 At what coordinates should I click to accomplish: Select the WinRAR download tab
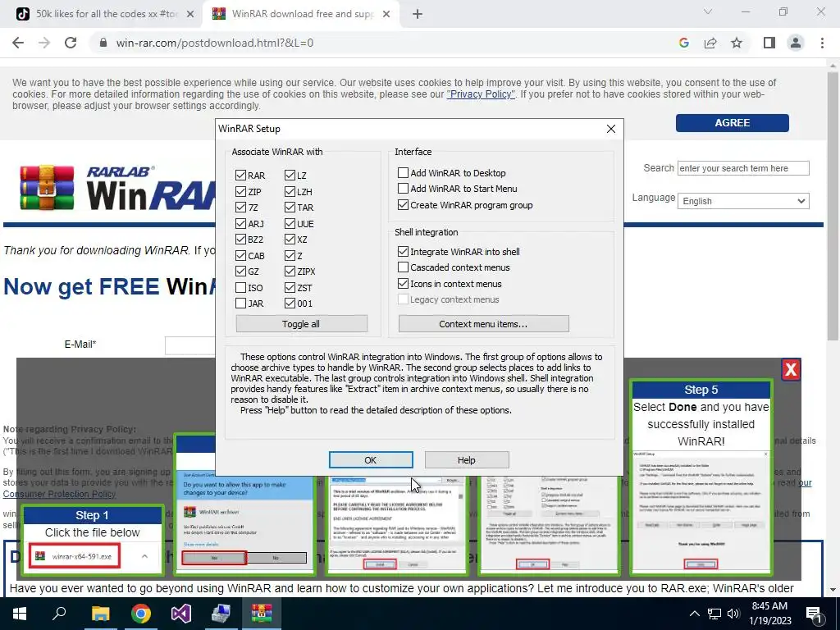(x=303, y=14)
